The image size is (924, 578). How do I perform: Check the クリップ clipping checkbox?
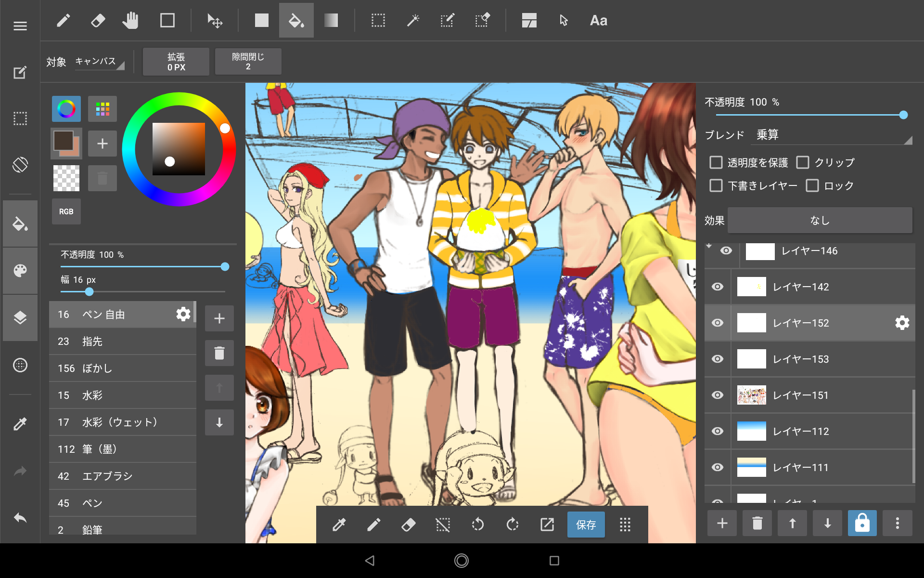[x=803, y=162]
